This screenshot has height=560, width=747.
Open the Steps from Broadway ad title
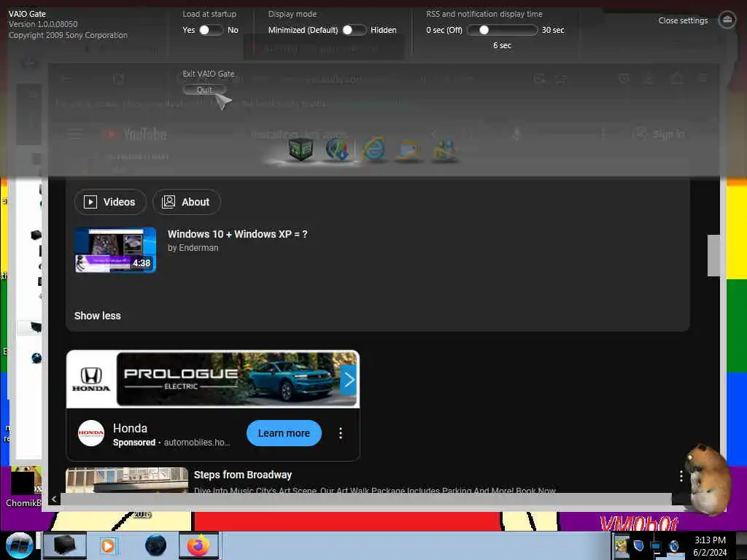click(x=242, y=475)
